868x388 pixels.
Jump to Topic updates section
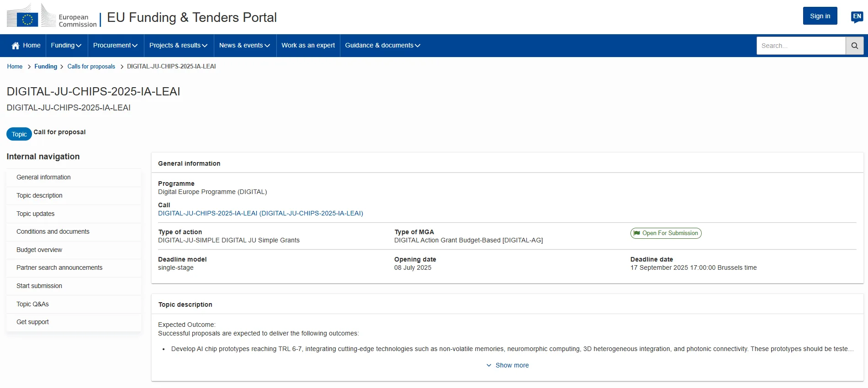coord(74,214)
